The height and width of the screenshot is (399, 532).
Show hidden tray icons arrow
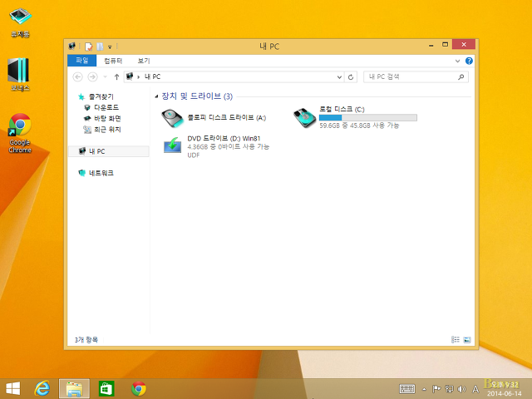click(424, 389)
